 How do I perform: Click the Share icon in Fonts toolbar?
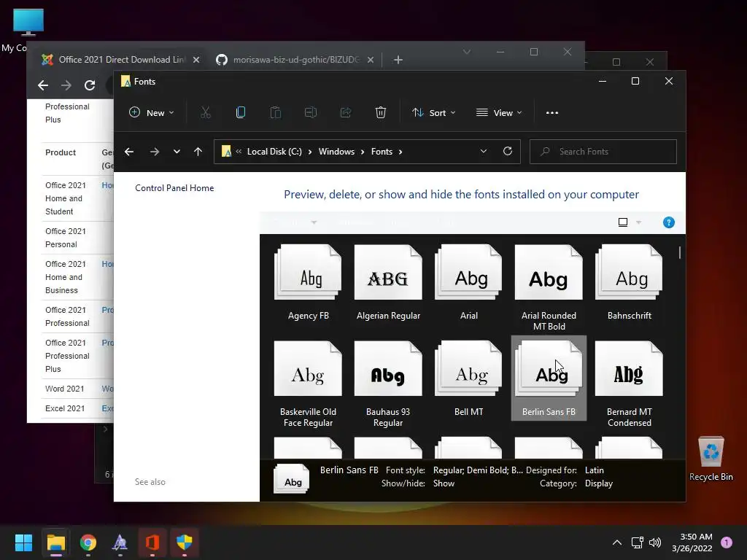pos(345,113)
